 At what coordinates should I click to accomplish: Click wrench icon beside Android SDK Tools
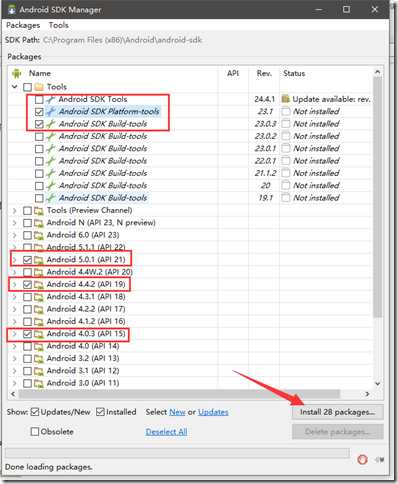pos(50,99)
